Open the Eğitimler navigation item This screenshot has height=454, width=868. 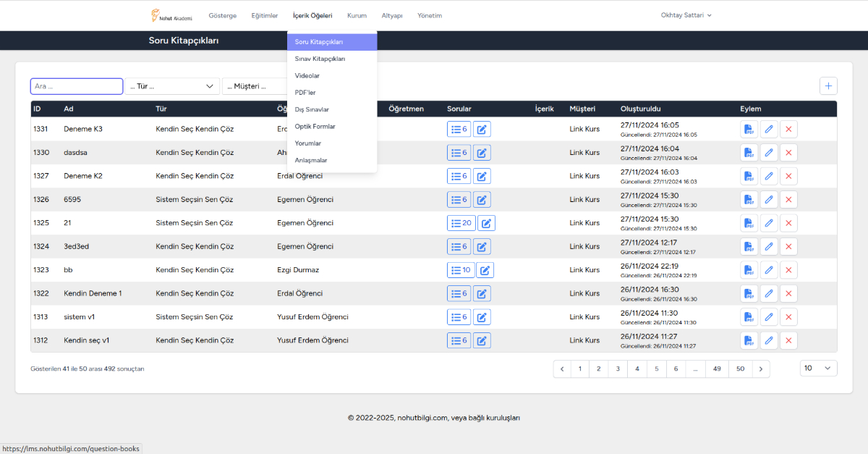coord(264,15)
